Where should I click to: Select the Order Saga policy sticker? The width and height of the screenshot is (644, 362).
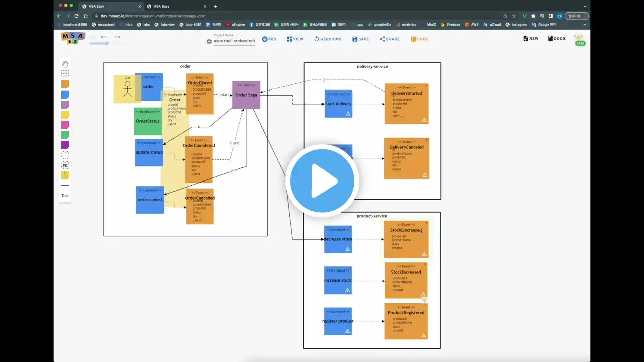[246, 95]
